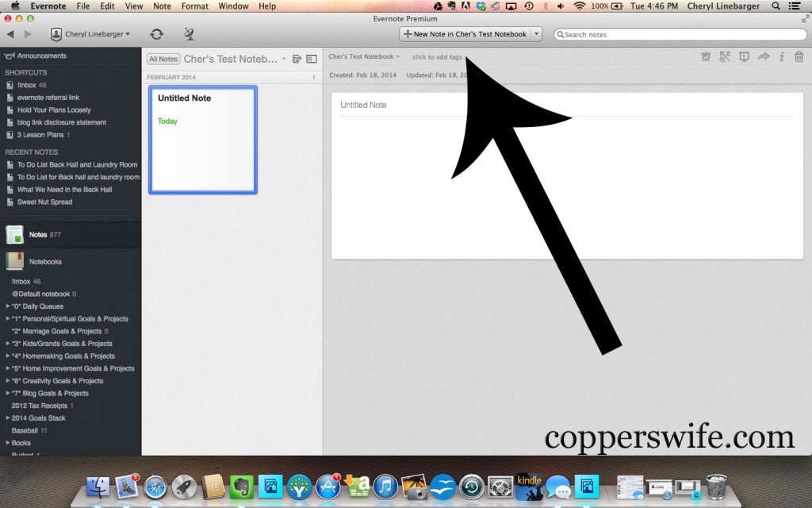This screenshot has width=812, height=508.
Task: Set a reminder with the alarm clock icon
Action: pyautogui.click(x=705, y=57)
